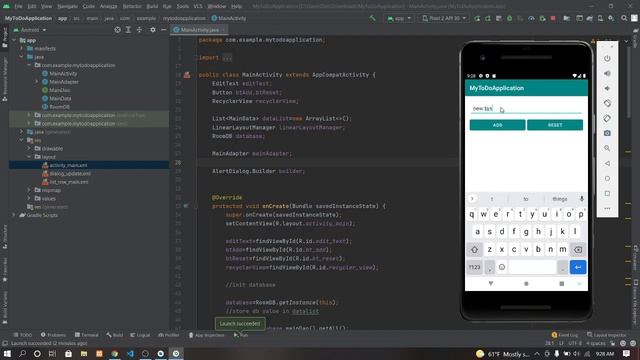
Task: Click the Search Everywhere magnifier icon
Action: 624,18
